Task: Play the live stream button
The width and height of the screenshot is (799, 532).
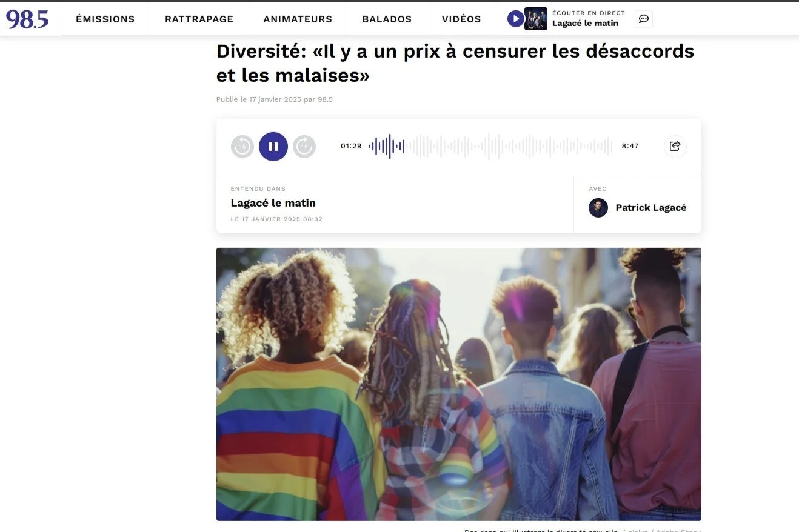Action: click(x=515, y=19)
